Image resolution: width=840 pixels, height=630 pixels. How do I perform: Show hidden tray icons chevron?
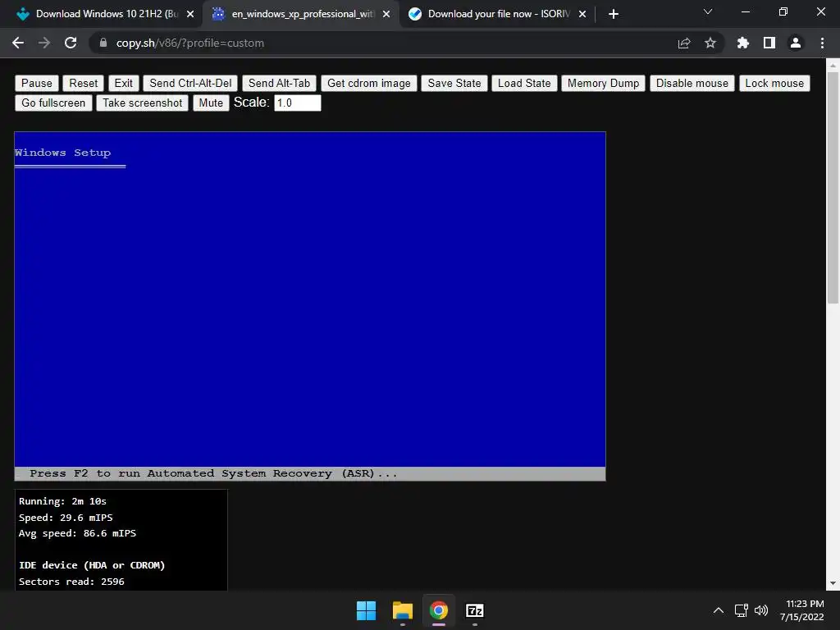tap(719, 610)
